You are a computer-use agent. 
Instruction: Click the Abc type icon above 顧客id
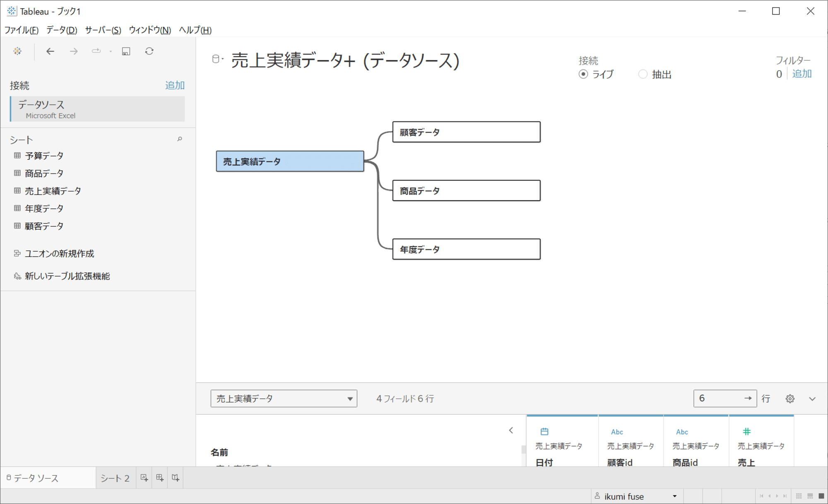617,432
